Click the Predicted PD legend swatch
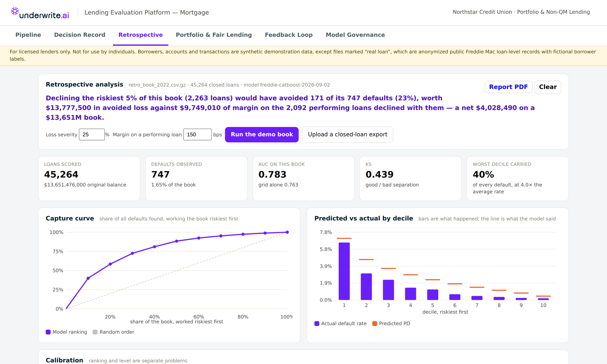The width and height of the screenshot is (607, 364). (x=375, y=323)
